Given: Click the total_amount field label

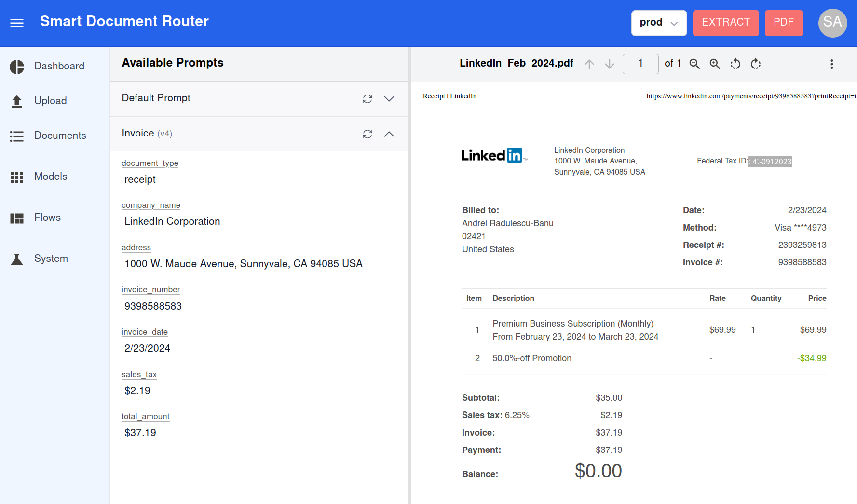Looking at the screenshot, I should [145, 416].
